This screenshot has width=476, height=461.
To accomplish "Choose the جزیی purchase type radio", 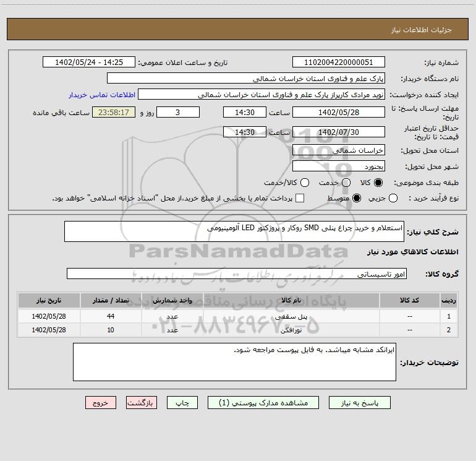I will point(393,198).
